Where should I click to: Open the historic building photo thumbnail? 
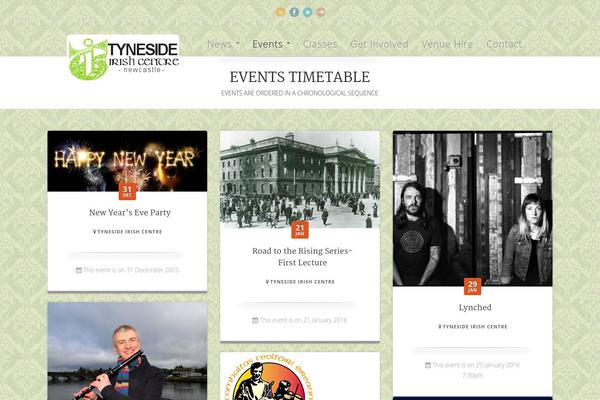(300, 180)
